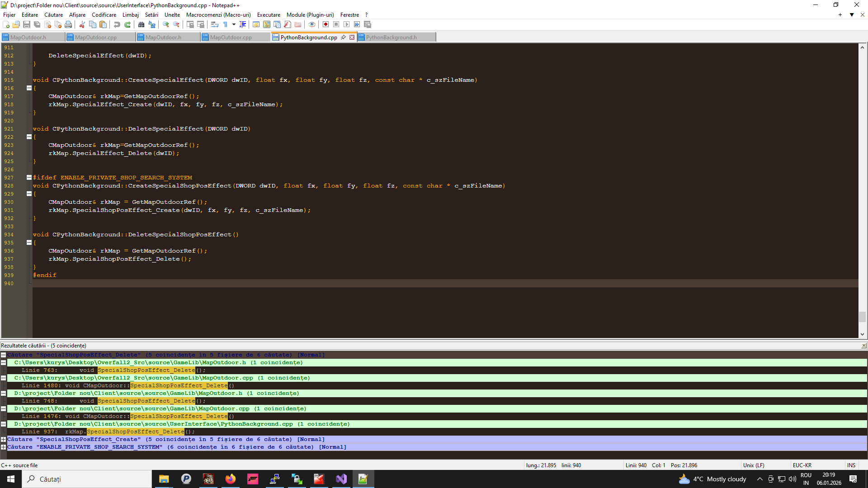The height and width of the screenshot is (488, 868).
Task: Switch to the PythonBackground.h tab
Action: point(391,38)
